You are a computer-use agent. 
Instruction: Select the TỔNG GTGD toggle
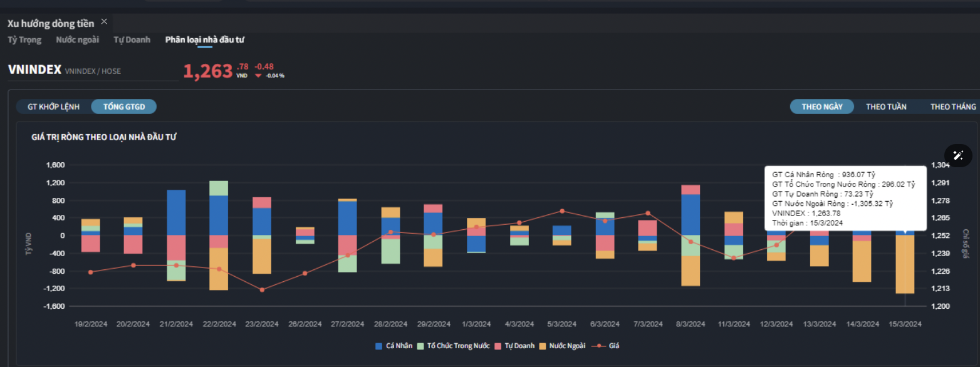click(x=123, y=106)
